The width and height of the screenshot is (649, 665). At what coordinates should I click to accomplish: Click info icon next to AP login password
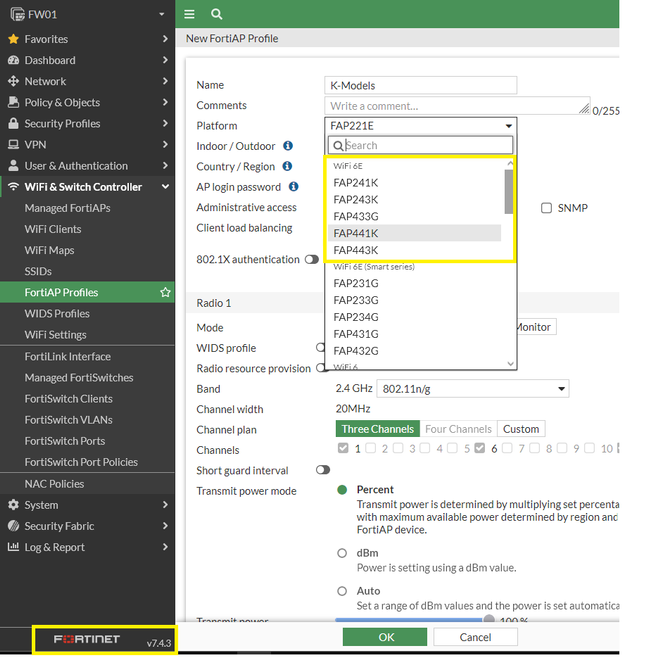click(x=293, y=187)
